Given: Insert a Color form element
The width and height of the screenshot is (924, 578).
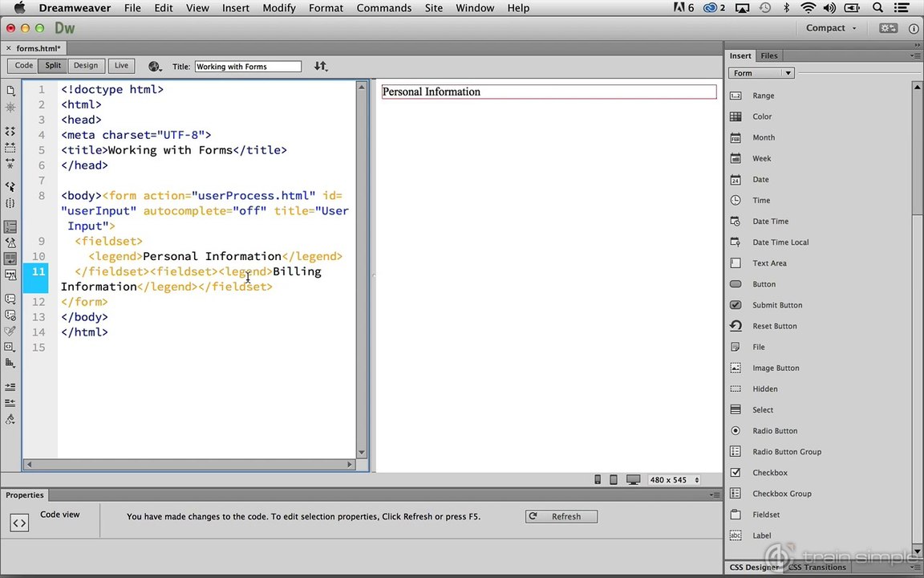Looking at the screenshot, I should click(761, 116).
